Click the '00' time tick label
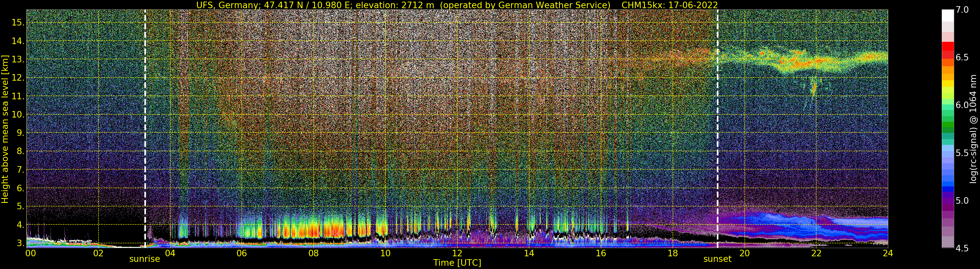Screen dimensions: 980x269 coord(30,253)
